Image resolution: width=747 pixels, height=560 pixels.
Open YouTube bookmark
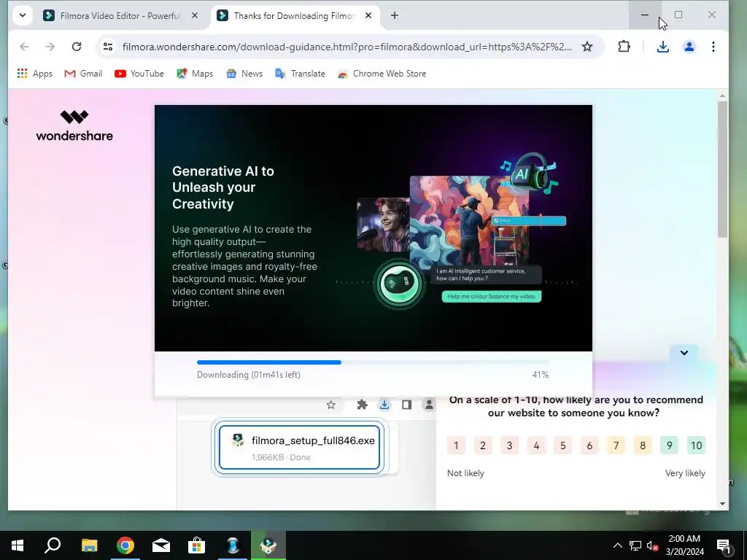(139, 74)
